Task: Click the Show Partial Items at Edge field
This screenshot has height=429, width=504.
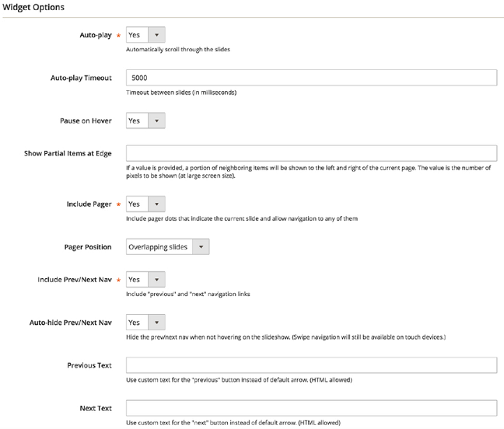Action: point(311,153)
